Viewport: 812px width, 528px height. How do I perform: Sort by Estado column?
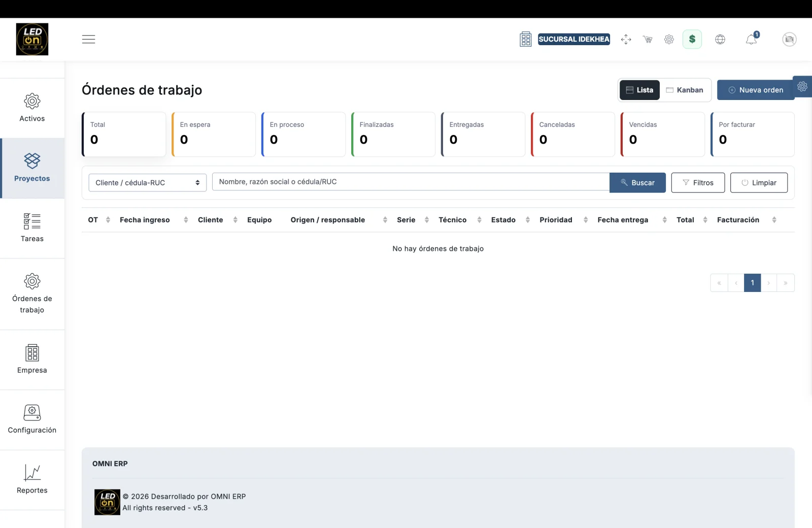(x=511, y=220)
